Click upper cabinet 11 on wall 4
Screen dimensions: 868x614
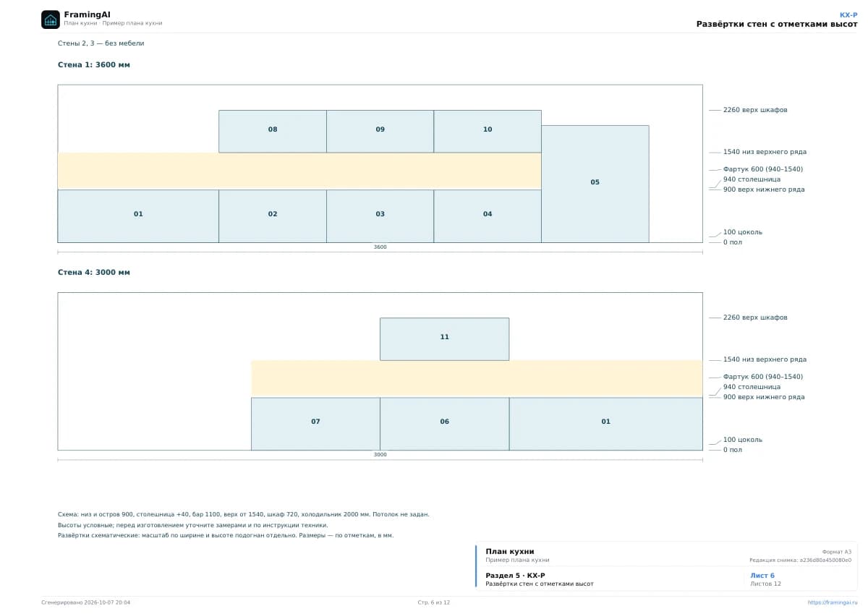click(x=444, y=338)
